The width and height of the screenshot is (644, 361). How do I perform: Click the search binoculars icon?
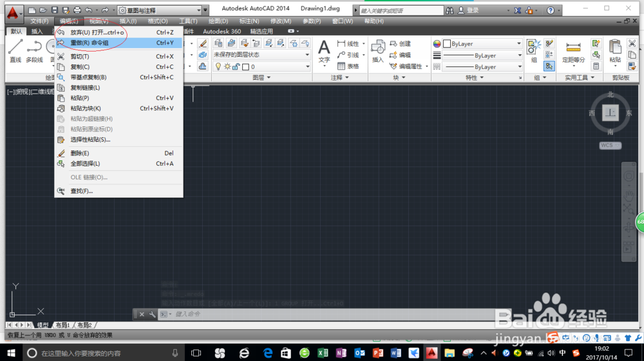450,10
